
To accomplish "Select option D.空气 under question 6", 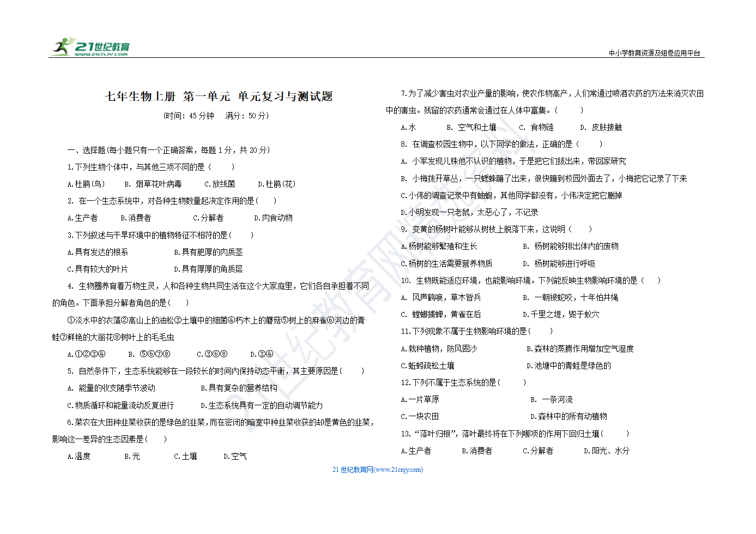I will coord(235,456).
